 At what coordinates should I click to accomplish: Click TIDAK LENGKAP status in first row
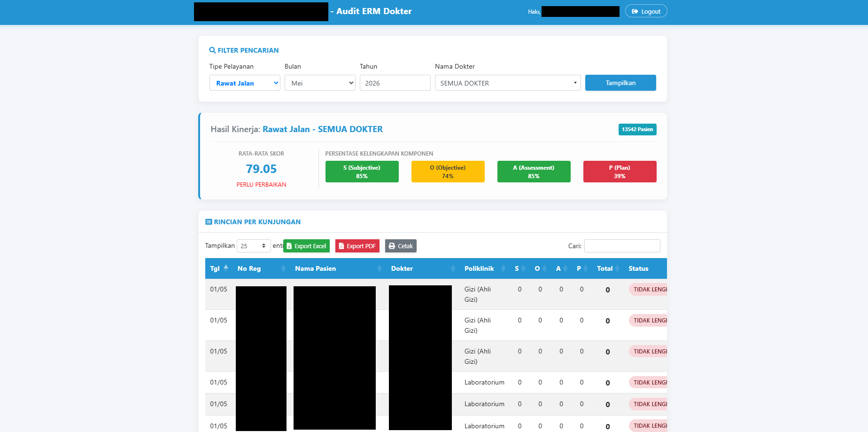click(648, 290)
